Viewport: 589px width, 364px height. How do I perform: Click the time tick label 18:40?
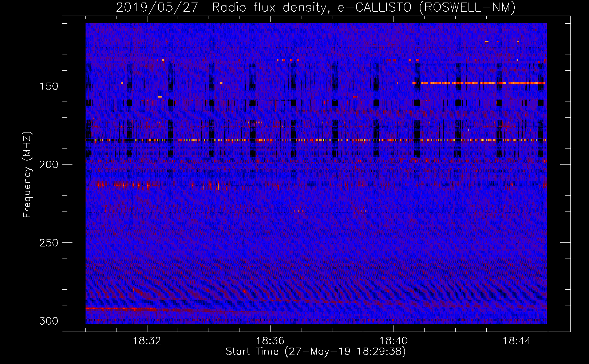point(394,341)
